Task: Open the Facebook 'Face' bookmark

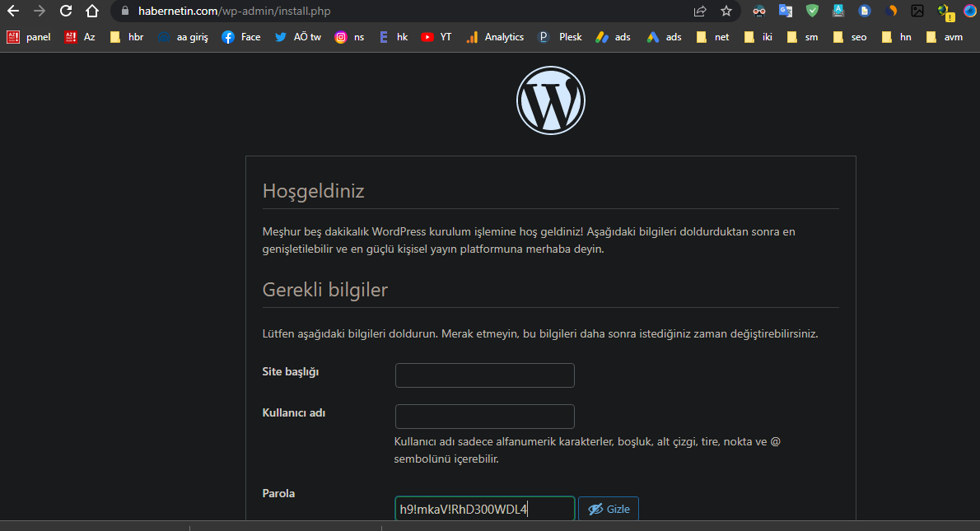Action: coord(241,38)
